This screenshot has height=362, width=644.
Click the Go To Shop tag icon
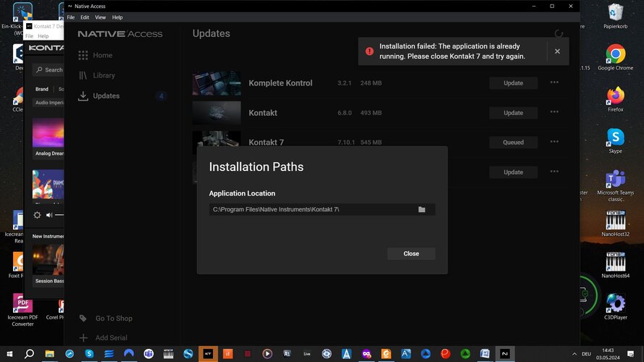pyautogui.click(x=83, y=318)
